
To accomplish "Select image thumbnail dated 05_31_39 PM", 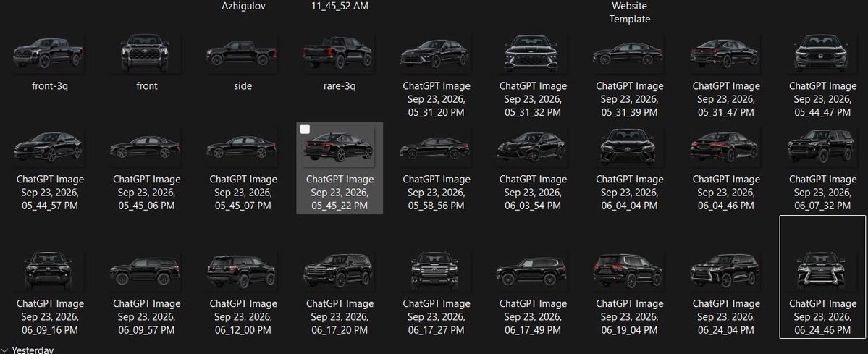I will (629, 53).
